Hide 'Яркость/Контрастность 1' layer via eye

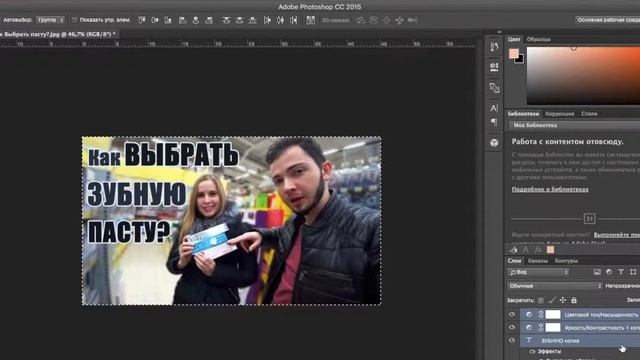pos(512,327)
